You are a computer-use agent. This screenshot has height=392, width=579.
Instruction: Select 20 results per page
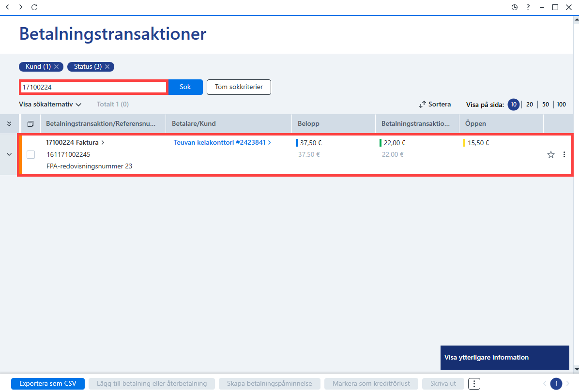click(x=530, y=105)
